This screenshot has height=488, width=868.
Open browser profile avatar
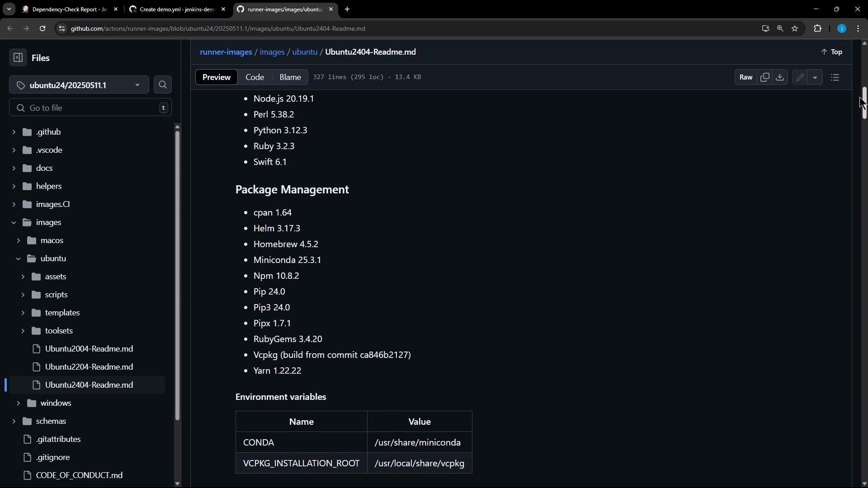coord(841,28)
